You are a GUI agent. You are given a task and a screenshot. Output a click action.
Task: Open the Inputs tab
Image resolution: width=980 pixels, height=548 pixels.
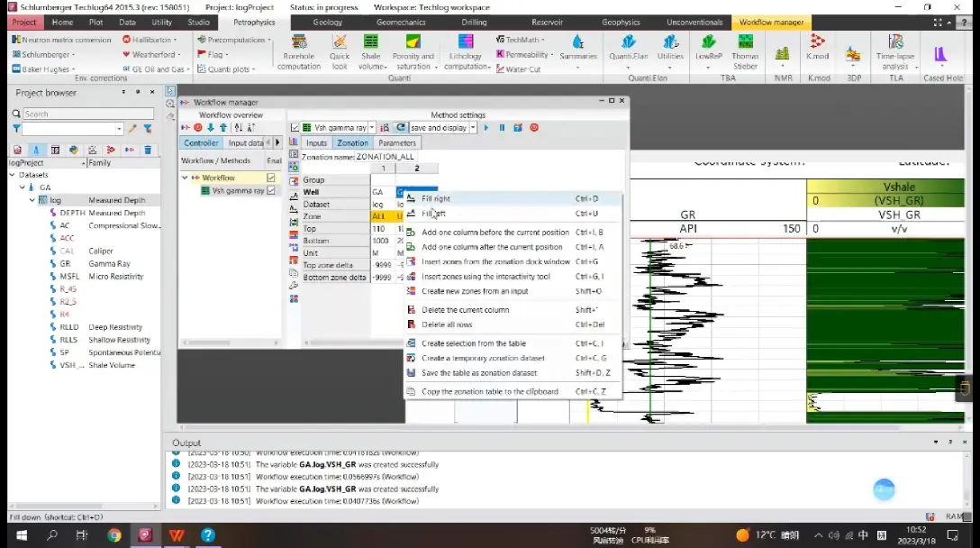pos(317,142)
